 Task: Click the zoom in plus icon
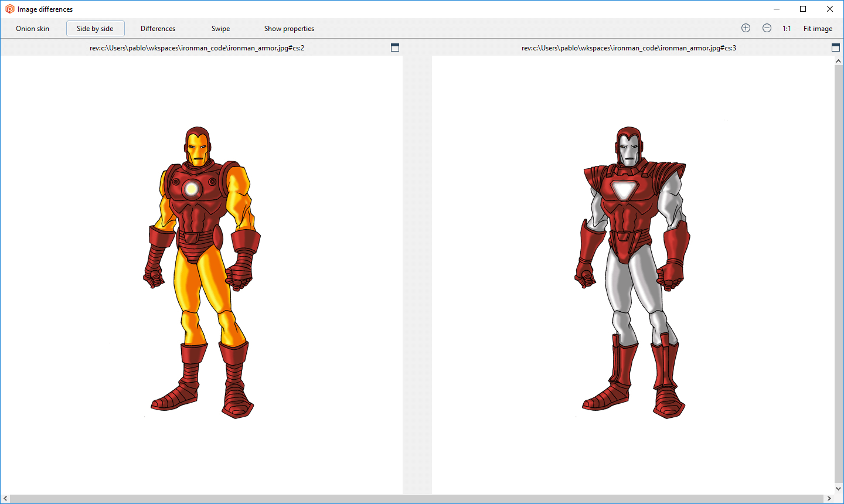pos(746,28)
